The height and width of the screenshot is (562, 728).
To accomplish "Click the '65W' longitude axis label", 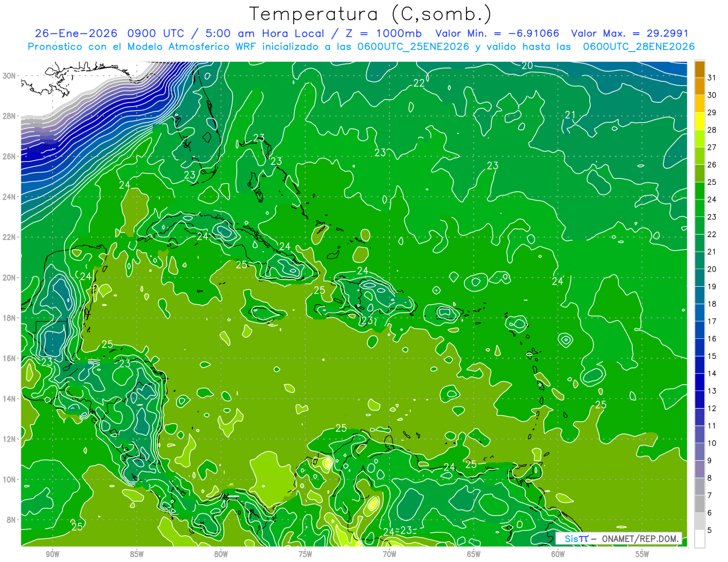I will coord(474,554).
